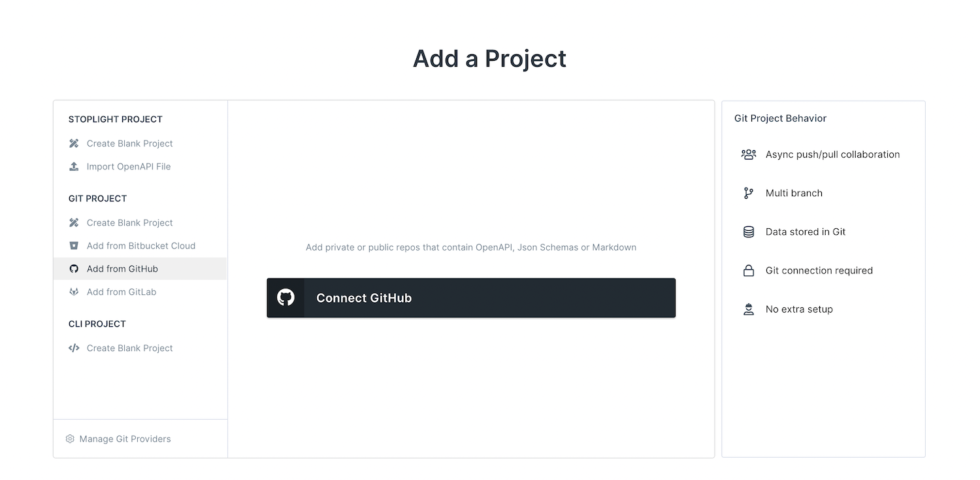Select Add from GitLab
Viewport: 980px width, 480px height.
(x=122, y=292)
